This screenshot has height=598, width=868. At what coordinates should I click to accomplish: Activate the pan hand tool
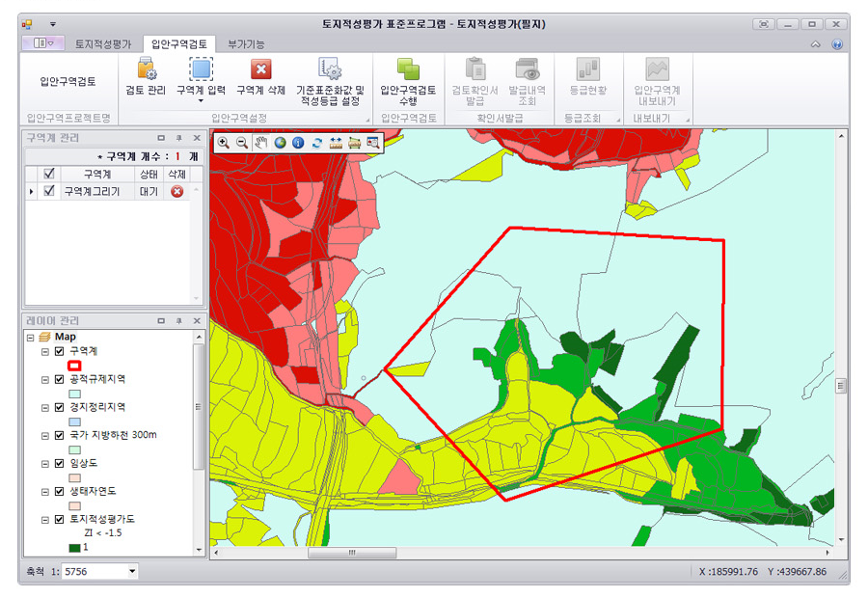[260, 143]
